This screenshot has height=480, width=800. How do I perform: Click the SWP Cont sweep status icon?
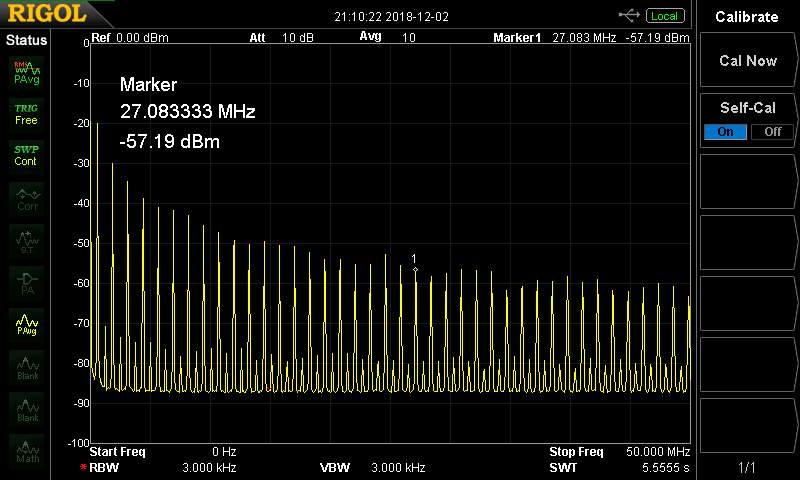coord(26,155)
